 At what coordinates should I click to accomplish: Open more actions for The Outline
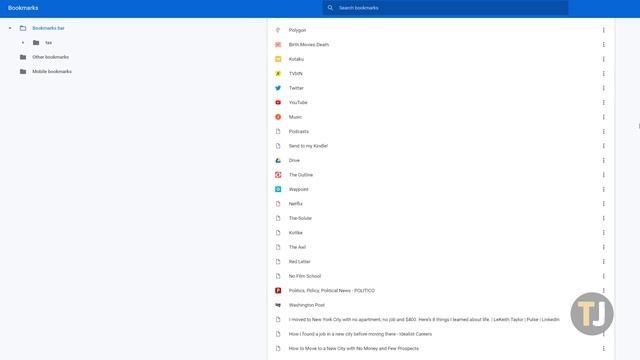coord(603,175)
